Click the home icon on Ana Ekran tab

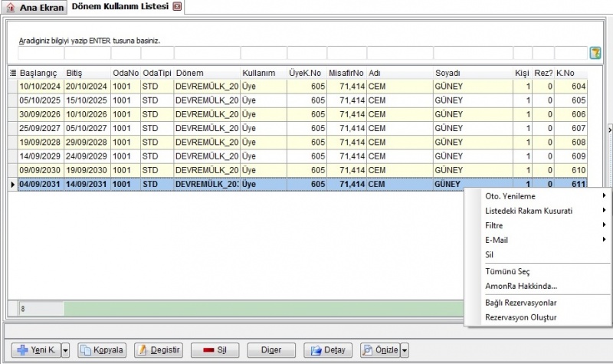click(x=11, y=8)
